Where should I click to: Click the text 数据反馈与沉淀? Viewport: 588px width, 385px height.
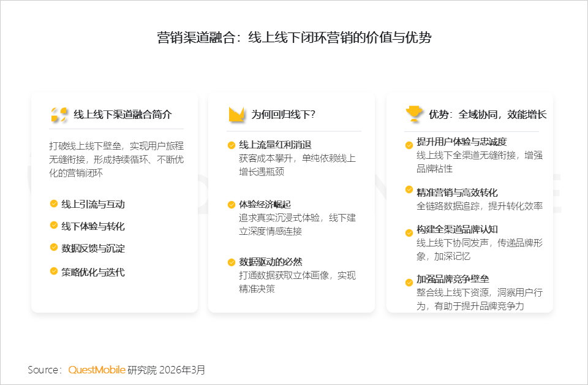pos(93,248)
